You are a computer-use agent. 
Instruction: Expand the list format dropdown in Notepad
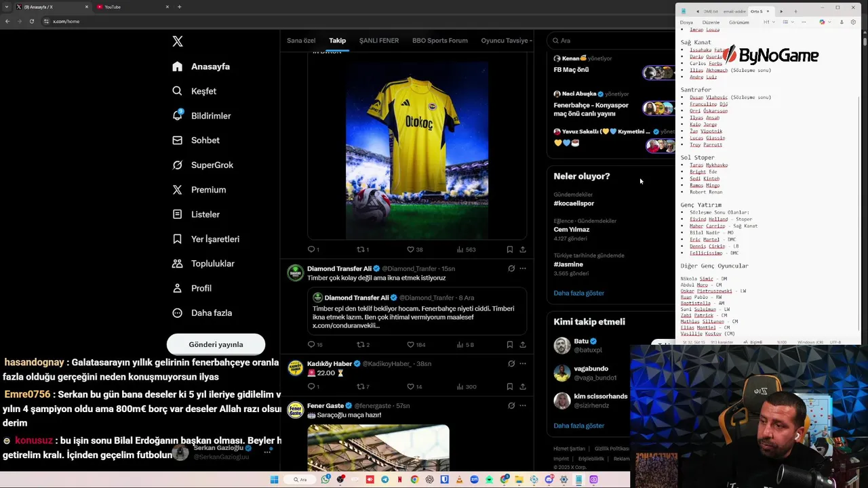pos(788,22)
